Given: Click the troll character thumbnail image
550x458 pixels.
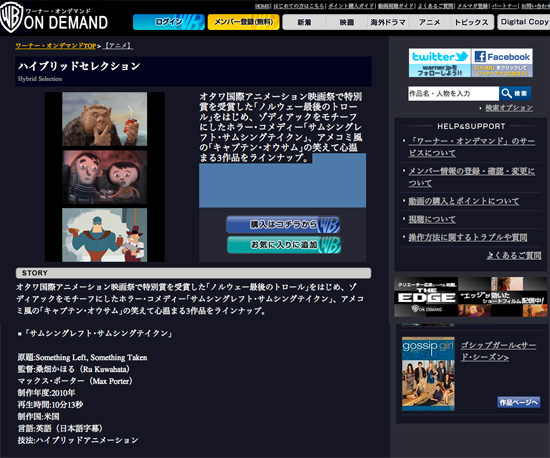Looking at the screenshot, I should point(105,119).
